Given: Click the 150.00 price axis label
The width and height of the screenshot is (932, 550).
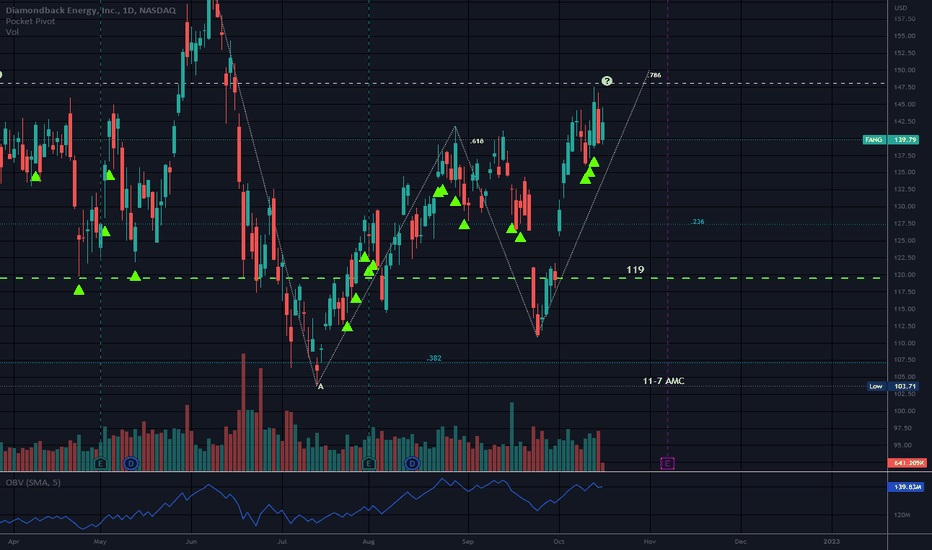Looking at the screenshot, I should [x=905, y=70].
